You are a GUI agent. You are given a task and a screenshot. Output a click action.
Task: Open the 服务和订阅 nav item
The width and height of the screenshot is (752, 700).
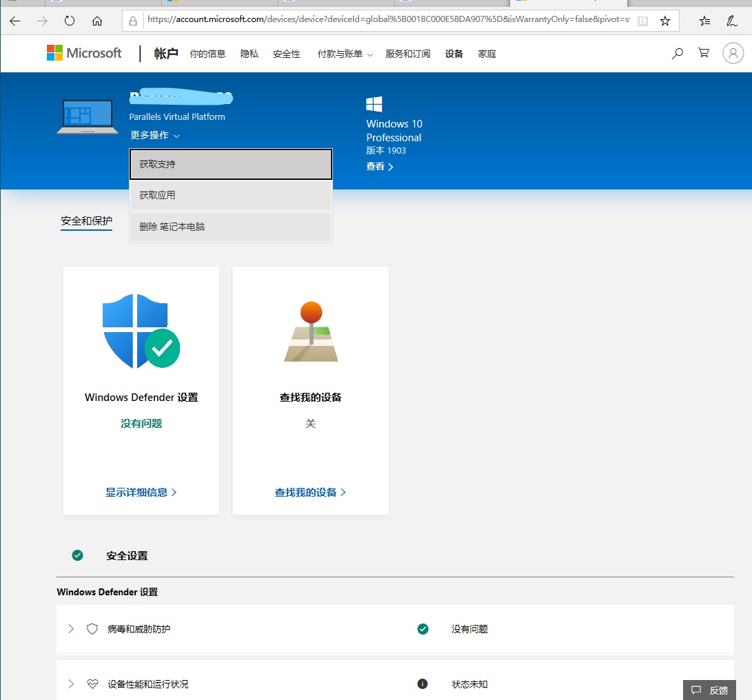coord(407,54)
